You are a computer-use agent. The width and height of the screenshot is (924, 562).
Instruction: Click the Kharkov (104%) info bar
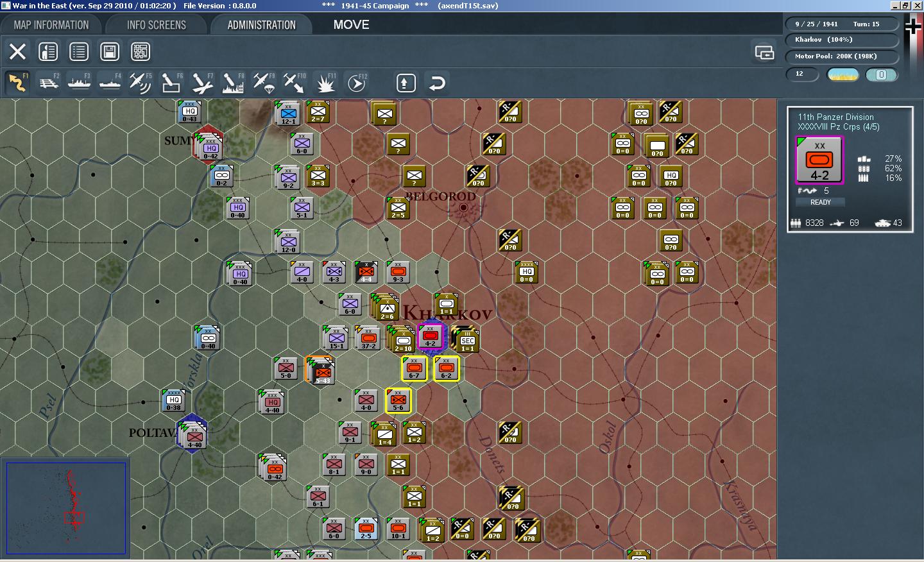(841, 40)
